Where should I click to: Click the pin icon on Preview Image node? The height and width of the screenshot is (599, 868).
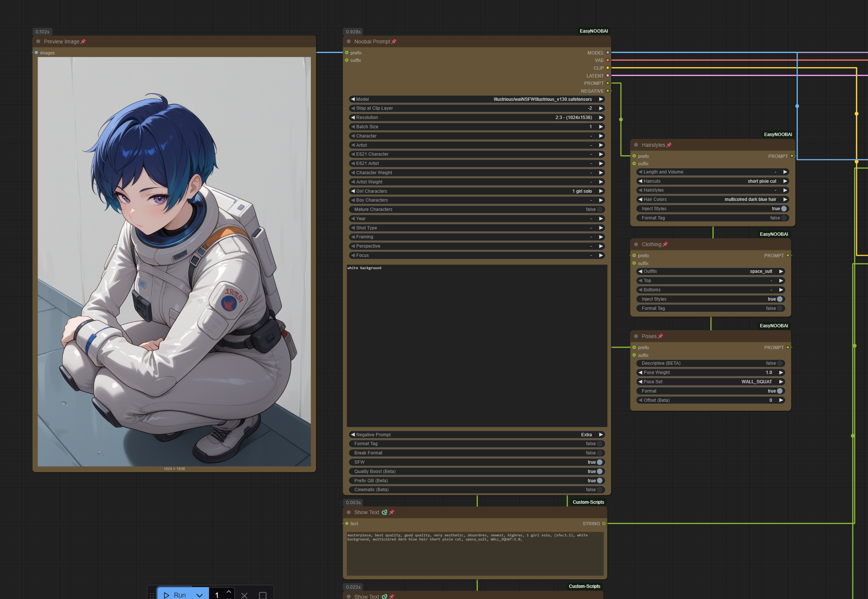point(83,42)
